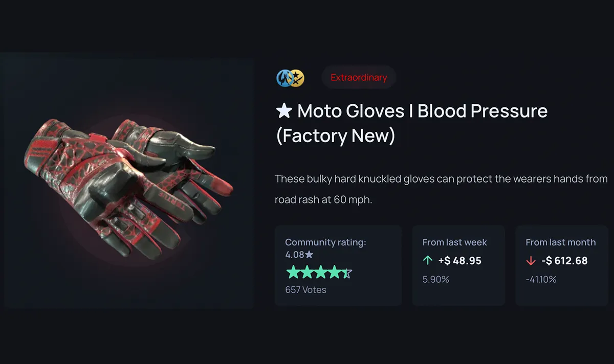Image resolution: width=614 pixels, height=364 pixels.
Task: Select the From last month price card
Action: pos(561,266)
